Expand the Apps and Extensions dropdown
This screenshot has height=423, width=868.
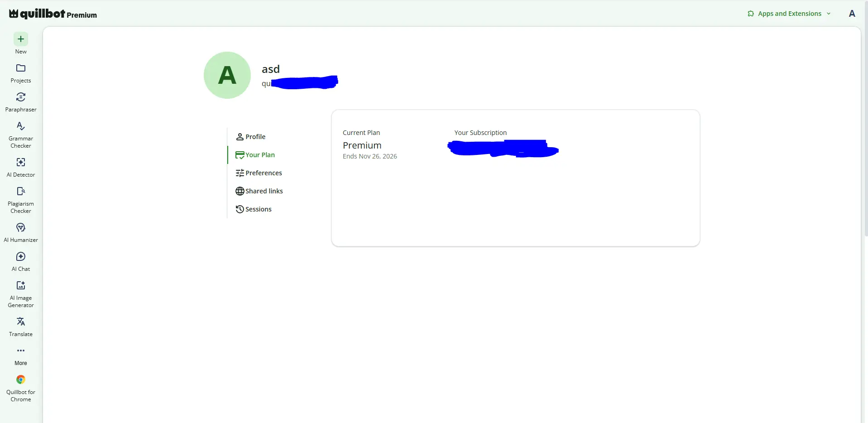(x=789, y=14)
